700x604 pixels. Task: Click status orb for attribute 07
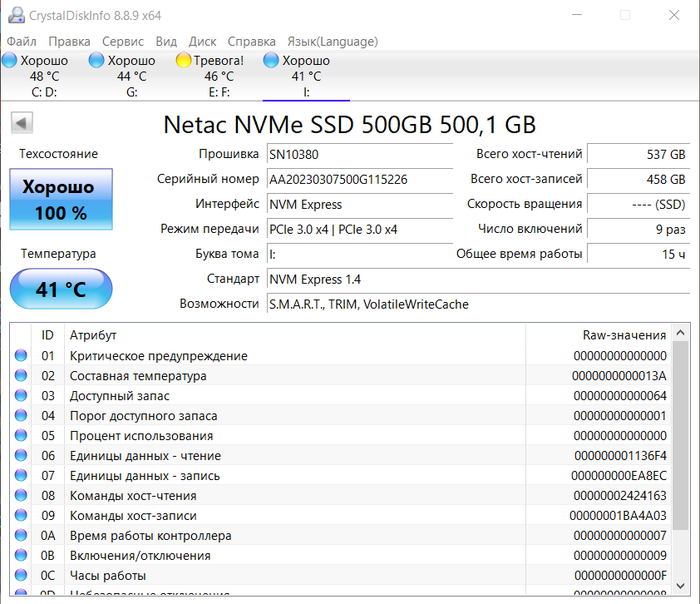point(21,475)
